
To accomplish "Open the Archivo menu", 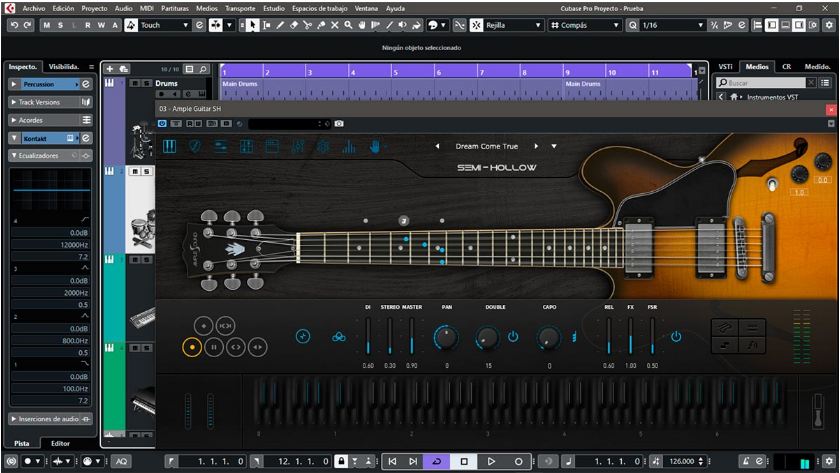I will [34, 8].
